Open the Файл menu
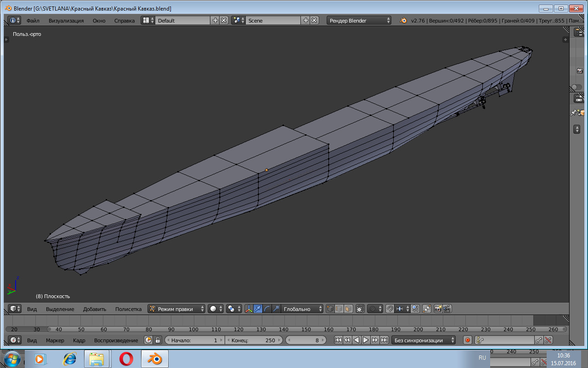Screen dimensions: 588x368 (33, 21)
